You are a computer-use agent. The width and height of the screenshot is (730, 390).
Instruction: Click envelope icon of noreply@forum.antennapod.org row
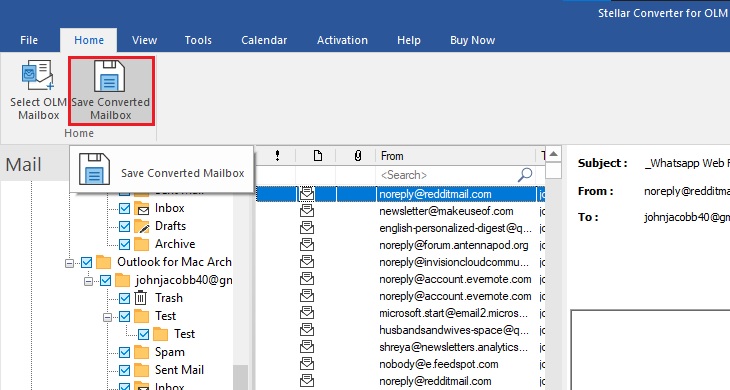click(x=307, y=245)
